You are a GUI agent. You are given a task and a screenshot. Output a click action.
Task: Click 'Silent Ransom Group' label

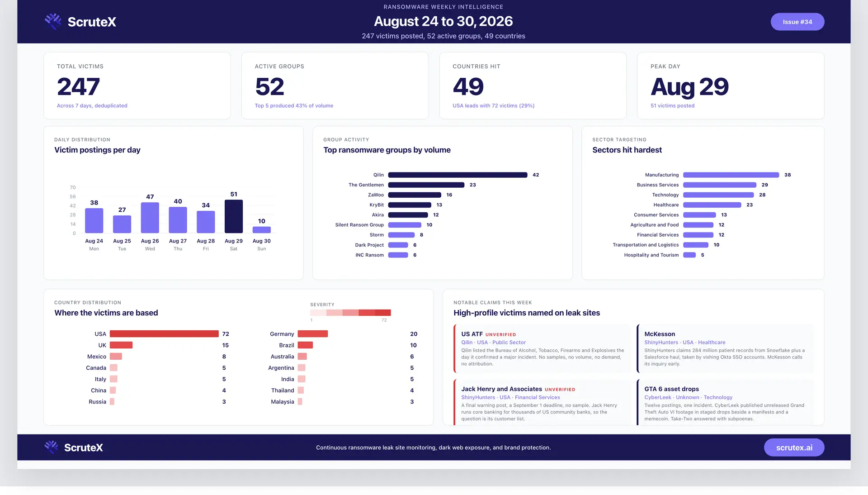(x=359, y=225)
